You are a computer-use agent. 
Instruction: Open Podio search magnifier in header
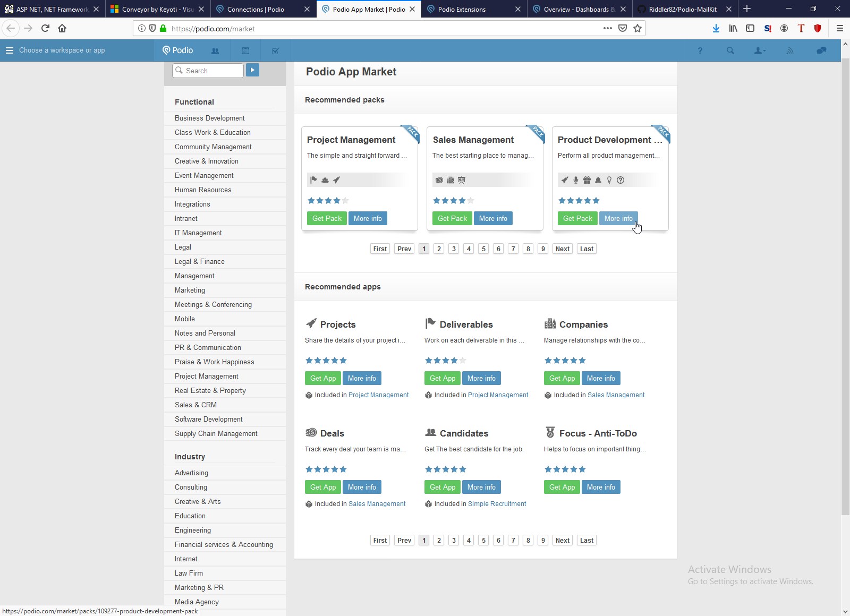tap(730, 51)
